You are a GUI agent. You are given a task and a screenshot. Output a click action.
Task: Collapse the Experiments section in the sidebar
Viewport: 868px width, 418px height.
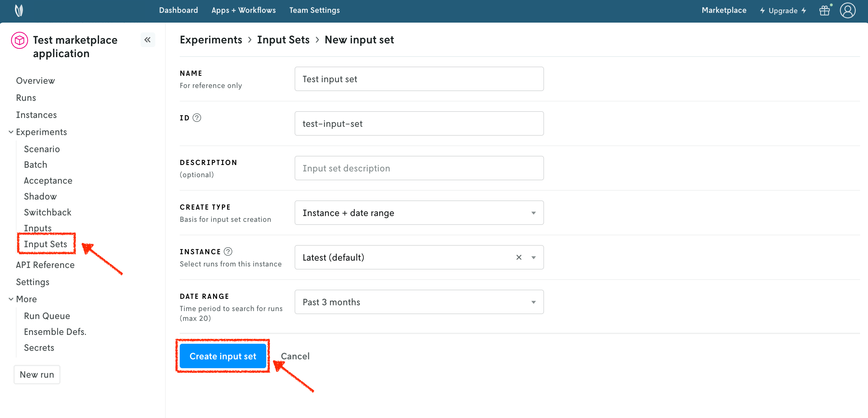(11, 132)
